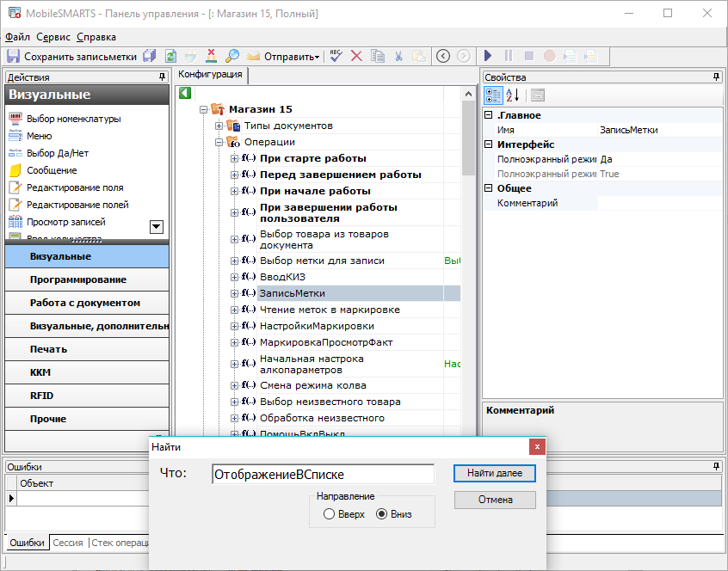Click the stop square icon

coord(529,56)
